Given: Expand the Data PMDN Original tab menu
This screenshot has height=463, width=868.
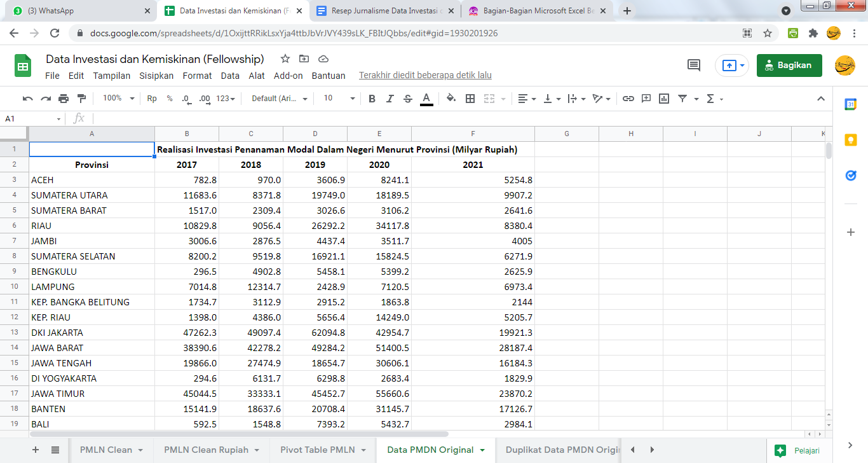Looking at the screenshot, I should point(482,450).
